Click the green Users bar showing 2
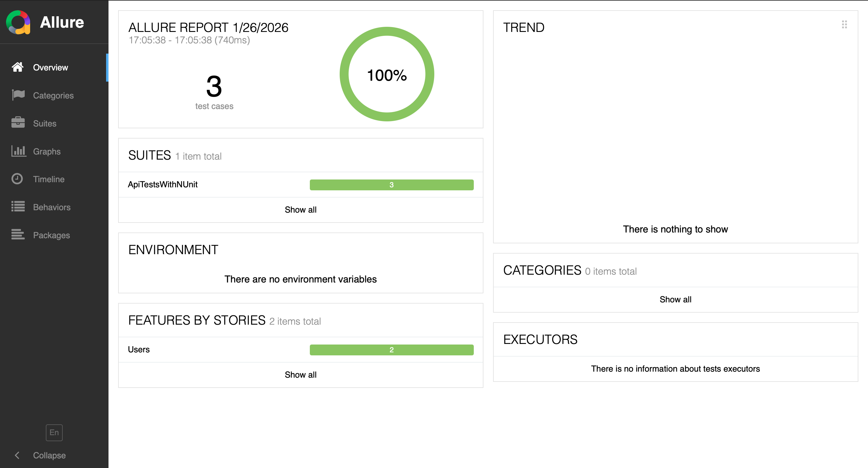This screenshot has width=868, height=468. (x=392, y=349)
